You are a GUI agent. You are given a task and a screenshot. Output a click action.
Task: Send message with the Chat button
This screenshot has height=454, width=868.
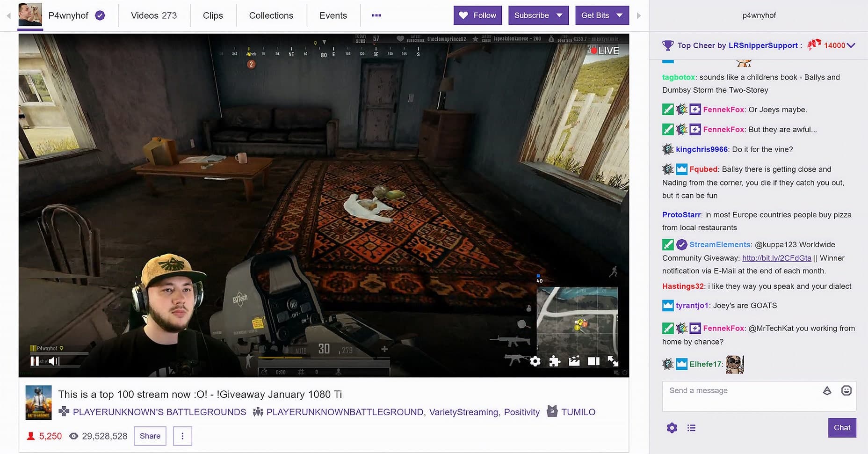(x=842, y=428)
